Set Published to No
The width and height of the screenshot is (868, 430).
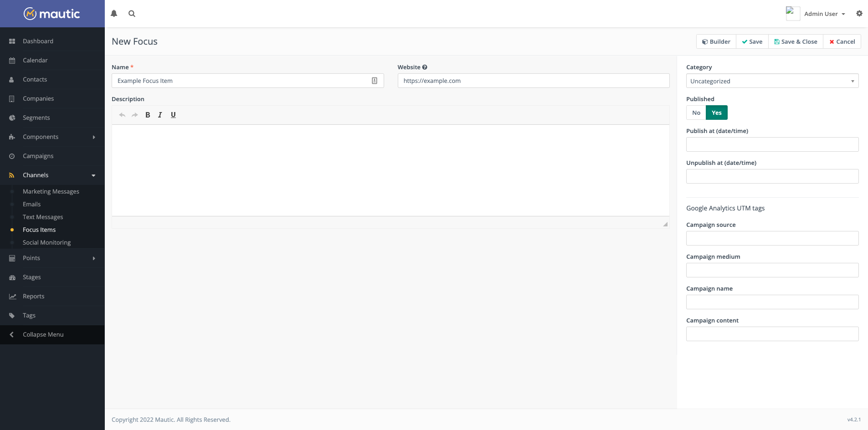[x=696, y=113]
